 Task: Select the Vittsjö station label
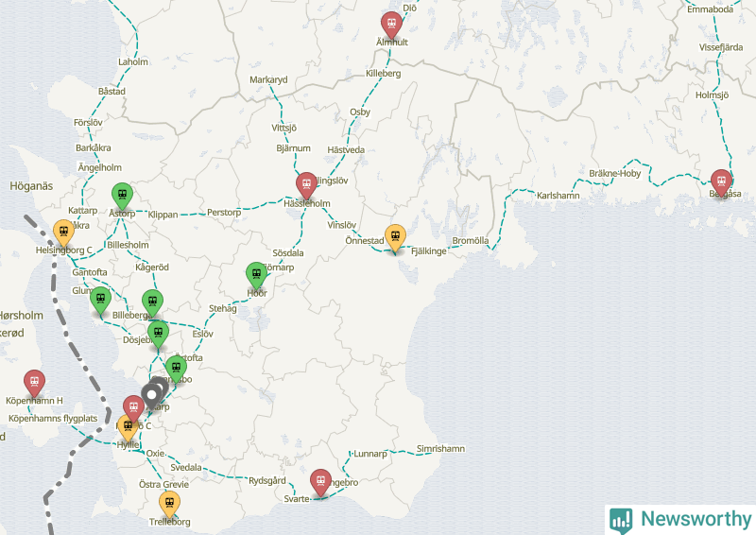283,128
